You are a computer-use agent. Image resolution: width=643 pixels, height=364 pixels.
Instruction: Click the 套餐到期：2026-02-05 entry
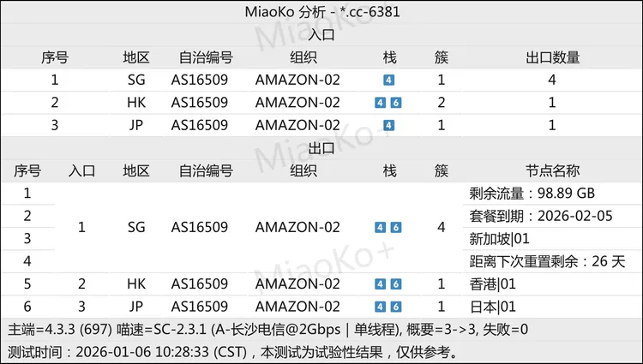[541, 216]
